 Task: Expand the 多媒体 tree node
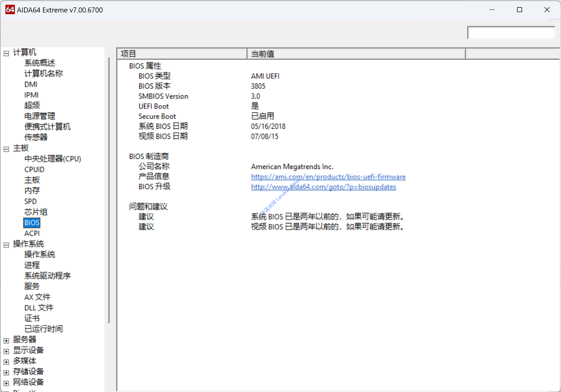tap(6, 362)
